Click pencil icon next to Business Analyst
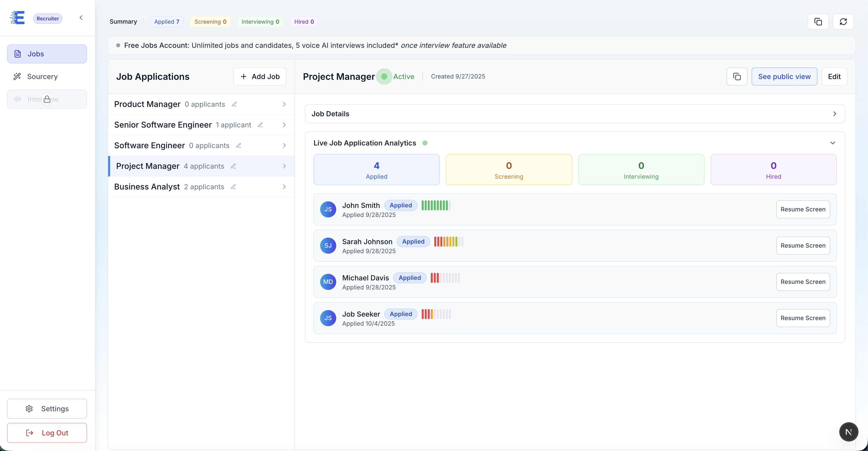This screenshot has width=868, height=451. click(233, 186)
